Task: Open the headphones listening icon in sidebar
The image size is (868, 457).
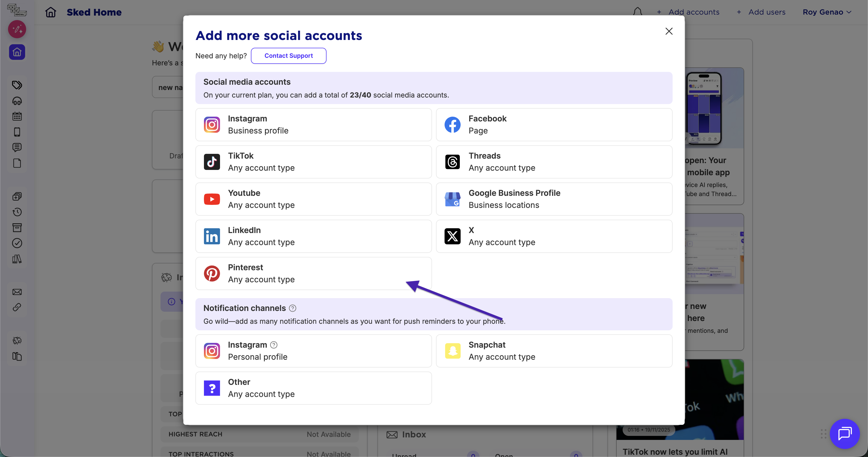Action: click(x=17, y=101)
